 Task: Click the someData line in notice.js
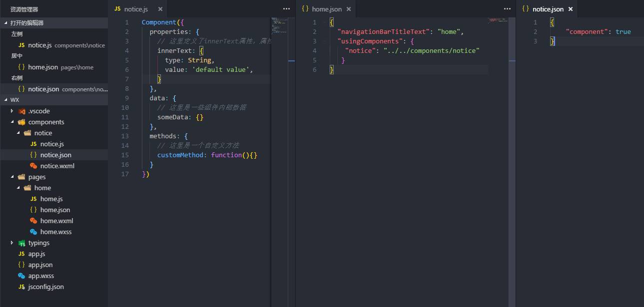point(180,117)
